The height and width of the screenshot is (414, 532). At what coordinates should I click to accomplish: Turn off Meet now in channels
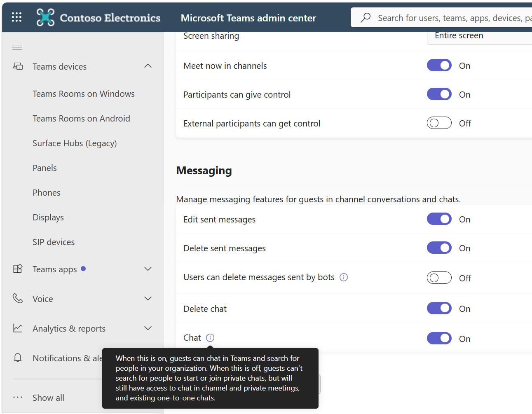pos(439,65)
